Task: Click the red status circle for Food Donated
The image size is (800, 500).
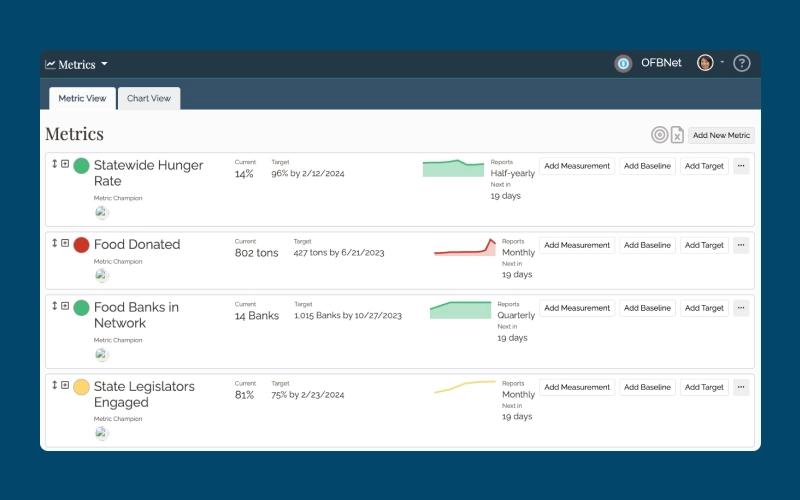Action: 82,245
